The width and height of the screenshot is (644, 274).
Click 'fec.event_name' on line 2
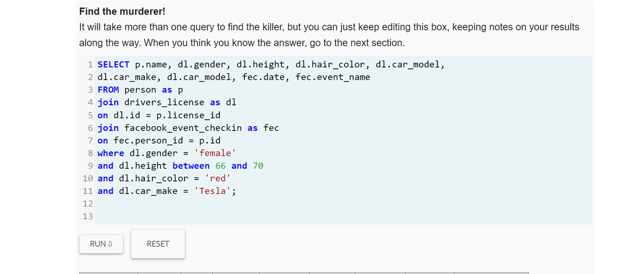(x=333, y=77)
